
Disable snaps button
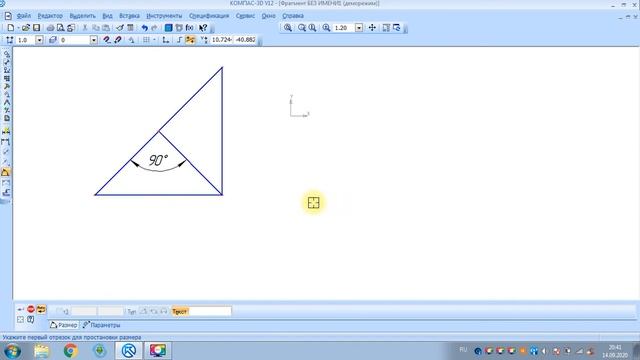[x=118, y=40]
